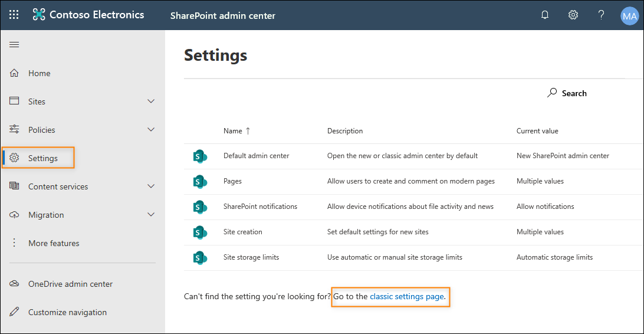The height and width of the screenshot is (334, 644).
Task: Click 'Use automatic or manual site storage limits'
Action: coord(395,258)
